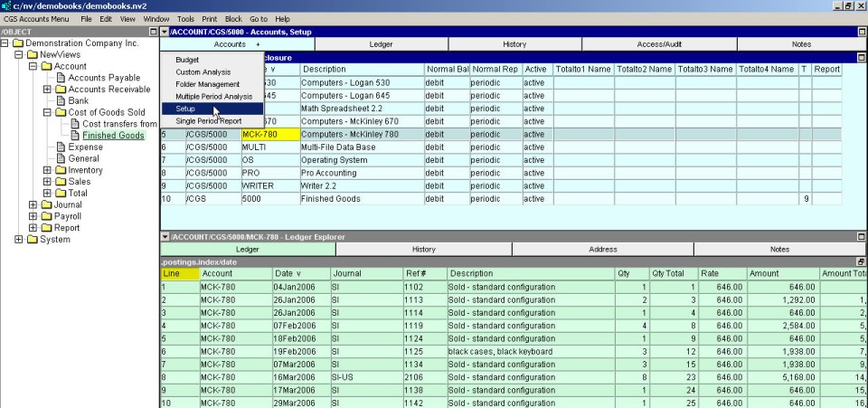Open the Tools menu in menu bar
Image resolution: width=868 pixels, height=408 pixels.
pos(185,18)
